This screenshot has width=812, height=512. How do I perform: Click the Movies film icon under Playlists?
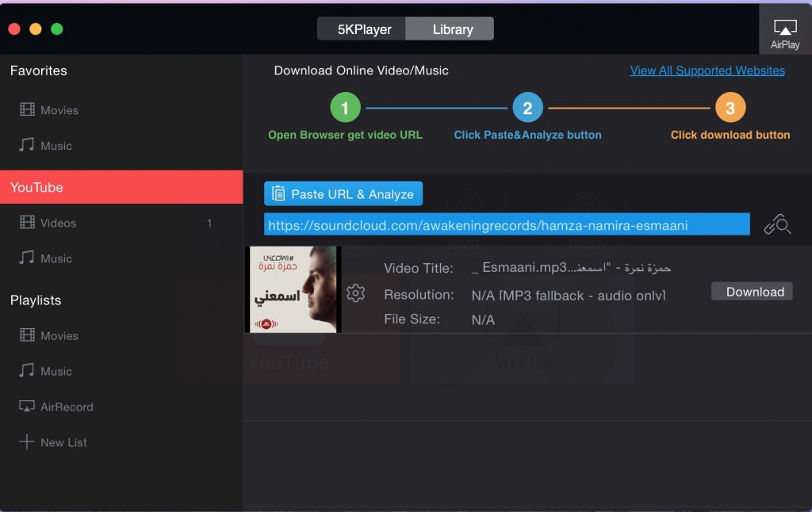(27, 335)
